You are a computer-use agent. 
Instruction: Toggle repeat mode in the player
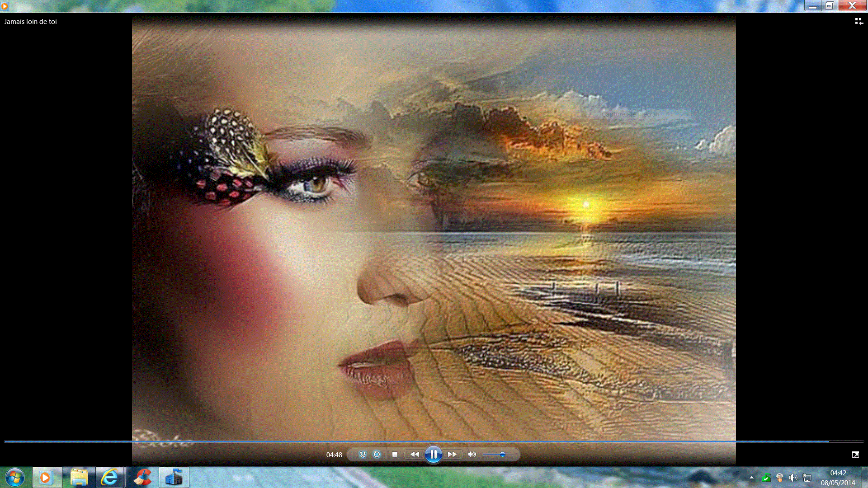377,455
